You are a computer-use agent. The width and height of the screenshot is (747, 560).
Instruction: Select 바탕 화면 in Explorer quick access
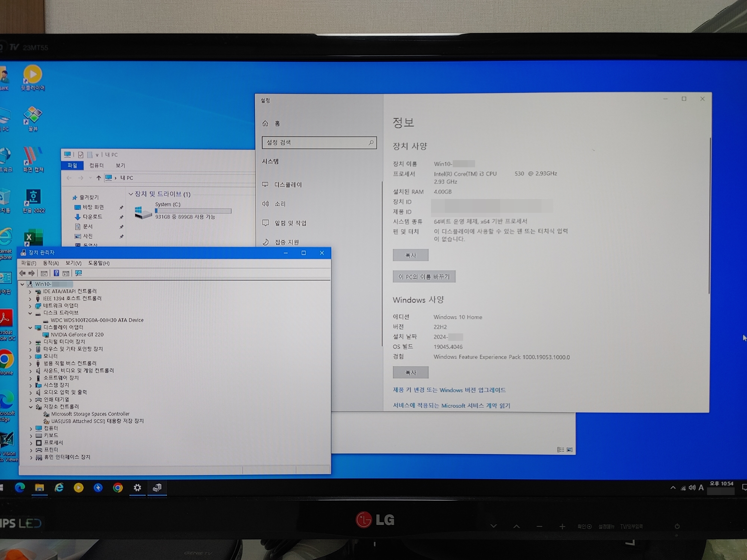tap(93, 207)
